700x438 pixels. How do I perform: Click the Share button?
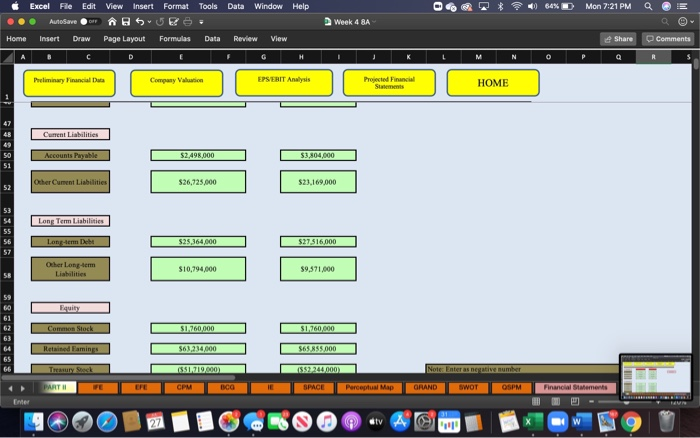(x=618, y=39)
